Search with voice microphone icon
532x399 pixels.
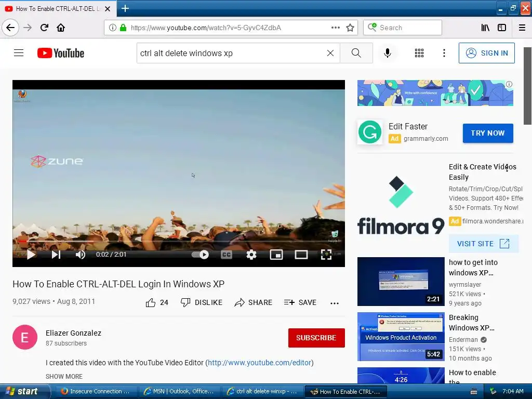click(x=387, y=53)
